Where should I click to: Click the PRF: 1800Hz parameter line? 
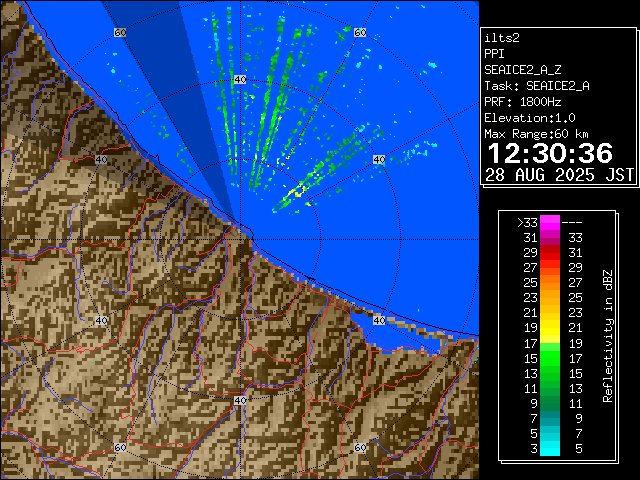point(522,102)
